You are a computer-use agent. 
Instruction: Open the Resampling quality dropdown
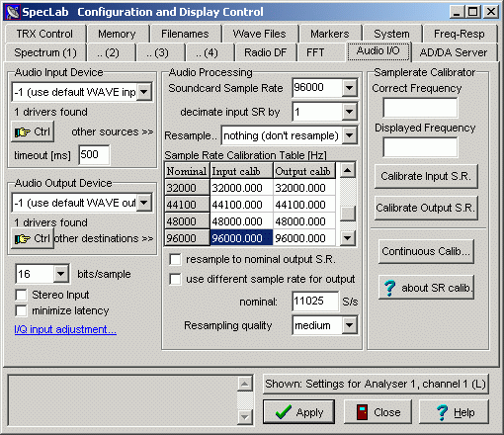pyautogui.click(x=349, y=325)
